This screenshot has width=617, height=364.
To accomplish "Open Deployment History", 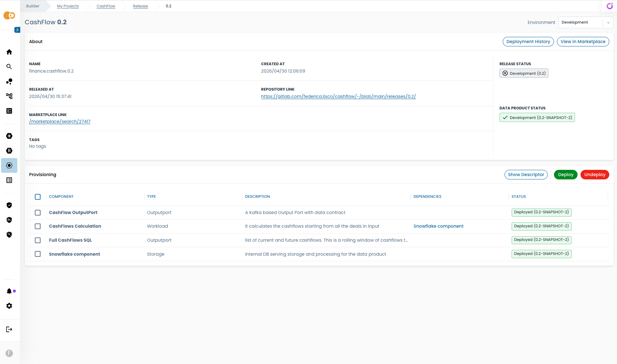I will coord(528,42).
